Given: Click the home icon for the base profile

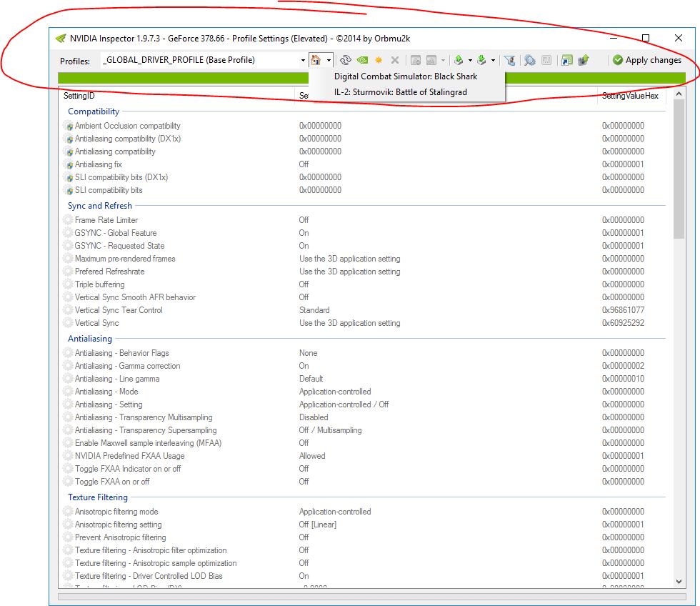Looking at the screenshot, I should [x=316, y=60].
